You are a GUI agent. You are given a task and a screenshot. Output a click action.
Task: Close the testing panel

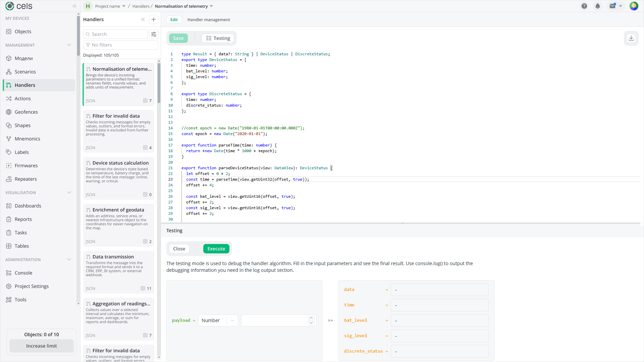point(179,249)
